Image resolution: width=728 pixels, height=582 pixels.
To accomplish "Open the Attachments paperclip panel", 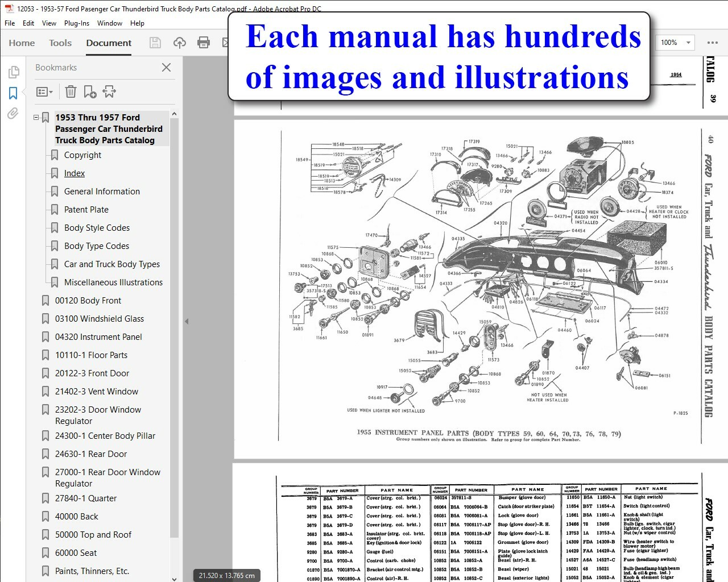I will pyautogui.click(x=13, y=114).
